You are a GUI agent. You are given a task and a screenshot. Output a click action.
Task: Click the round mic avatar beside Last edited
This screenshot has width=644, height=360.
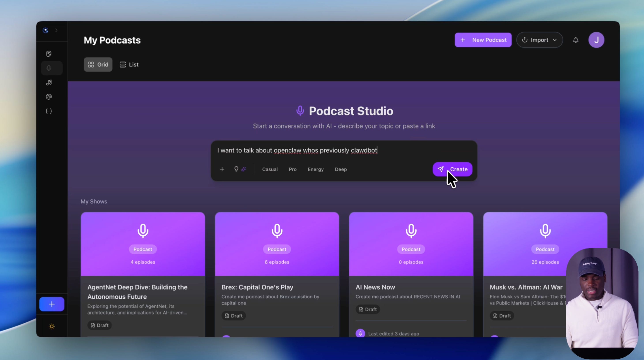[360, 333]
